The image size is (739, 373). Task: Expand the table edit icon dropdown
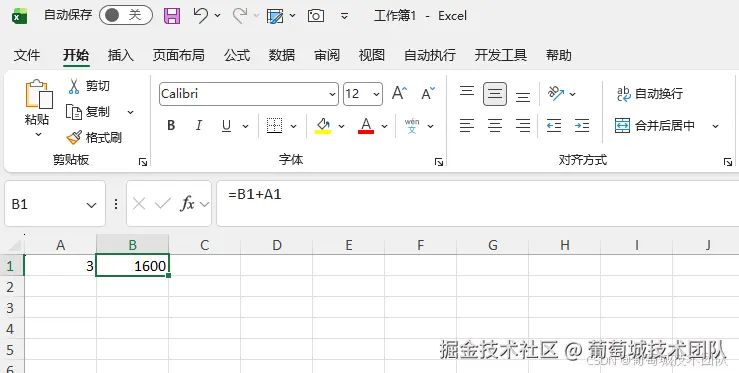click(292, 16)
